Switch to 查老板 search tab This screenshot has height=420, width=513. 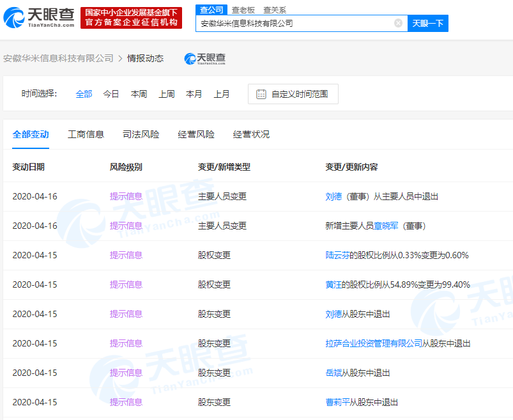pos(243,10)
